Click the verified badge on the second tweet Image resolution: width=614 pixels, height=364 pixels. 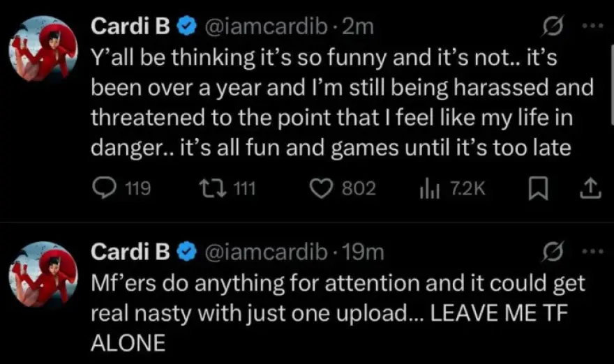tap(186, 252)
